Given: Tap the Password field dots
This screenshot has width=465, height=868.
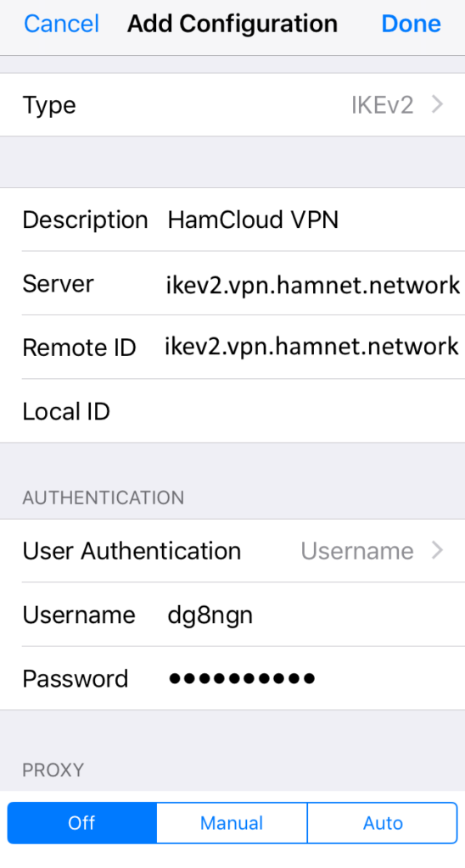Looking at the screenshot, I should click(x=242, y=678).
